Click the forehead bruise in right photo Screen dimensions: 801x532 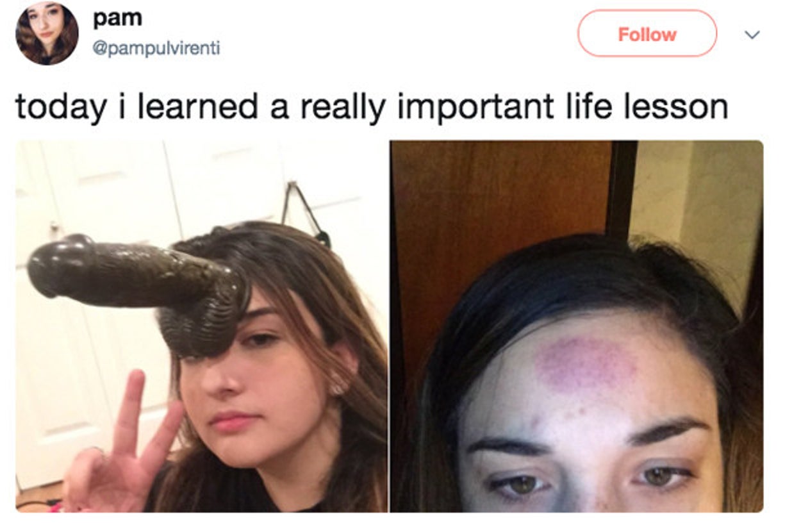(584, 365)
